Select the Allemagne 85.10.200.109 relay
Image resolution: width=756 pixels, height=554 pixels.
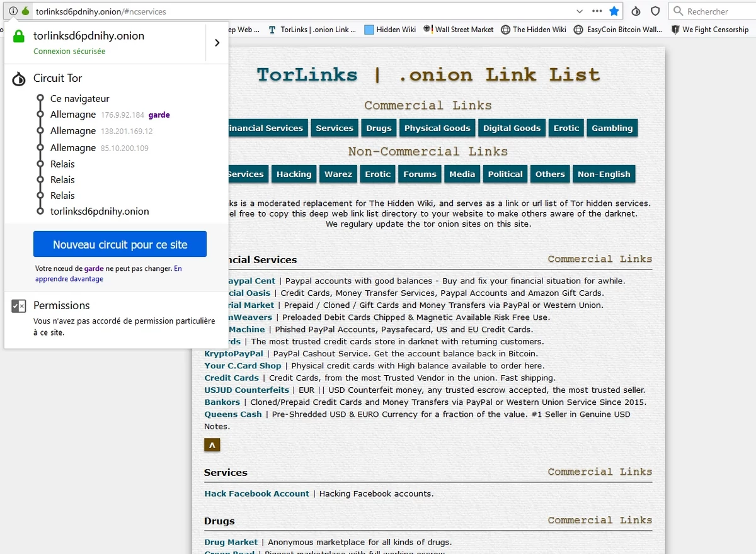point(100,148)
